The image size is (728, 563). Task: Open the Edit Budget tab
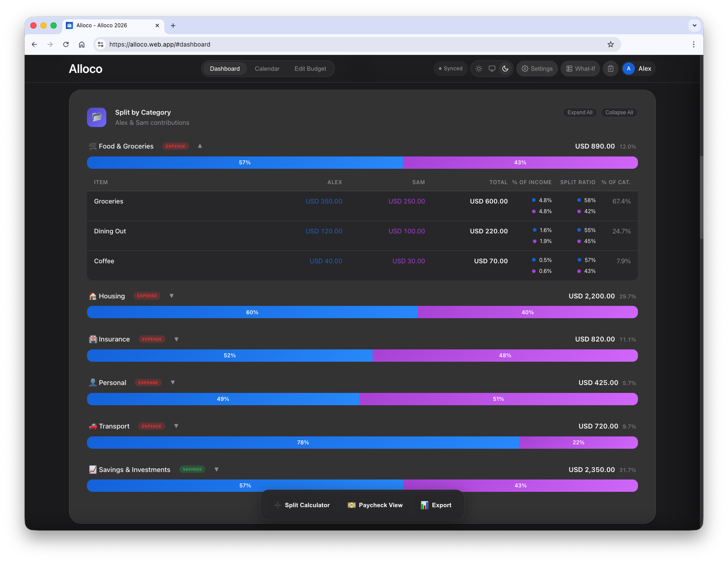310,69
